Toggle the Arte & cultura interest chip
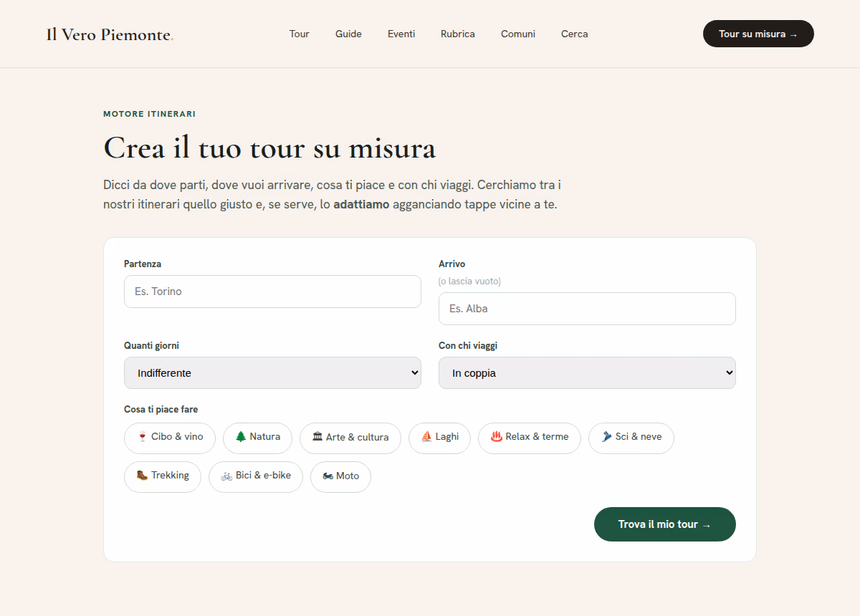Screen dimensions: 860x616 point(350,438)
